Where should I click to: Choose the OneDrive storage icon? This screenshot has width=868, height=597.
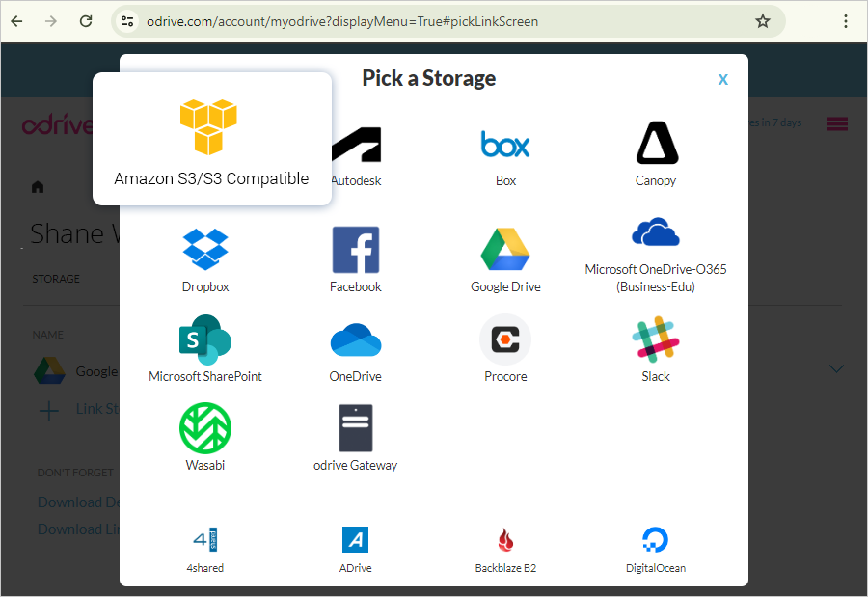(x=355, y=352)
